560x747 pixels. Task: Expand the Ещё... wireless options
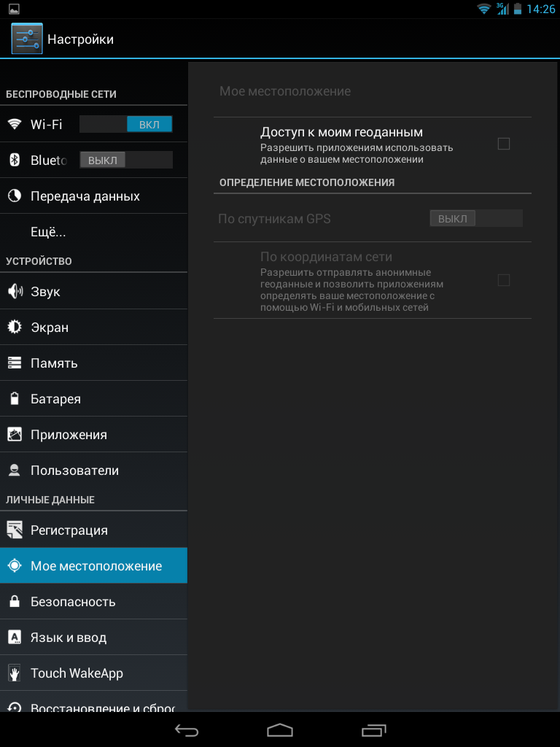pos(94,232)
